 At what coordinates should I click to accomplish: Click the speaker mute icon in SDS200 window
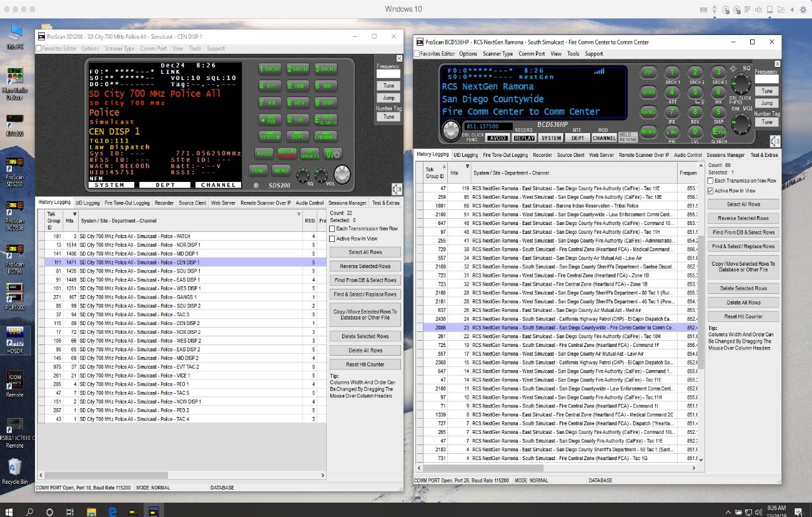click(x=397, y=188)
